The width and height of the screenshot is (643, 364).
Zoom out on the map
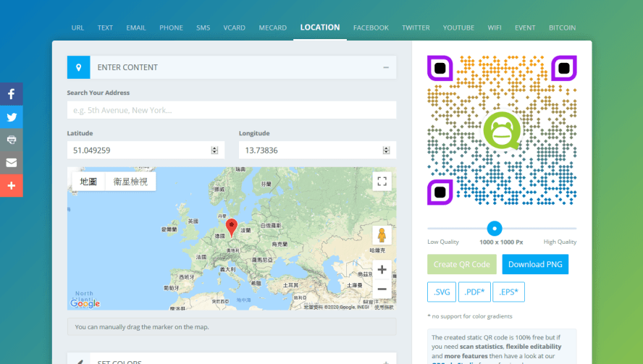[382, 289]
